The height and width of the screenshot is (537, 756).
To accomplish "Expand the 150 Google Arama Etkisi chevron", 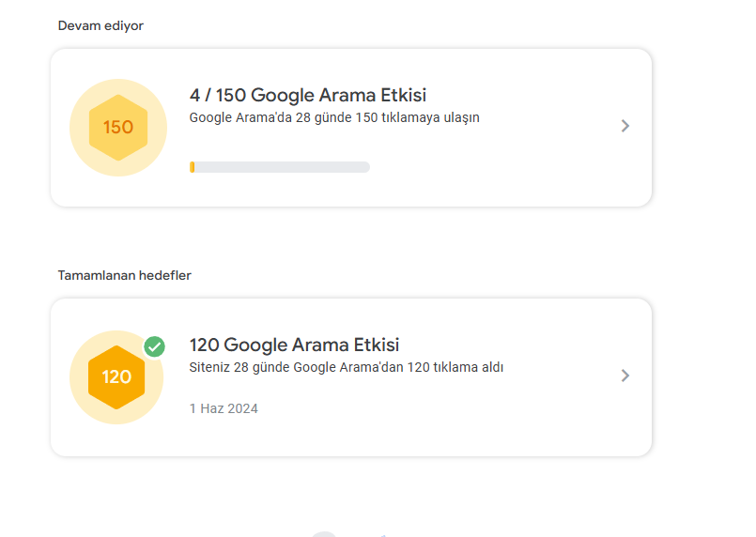I will click(625, 126).
